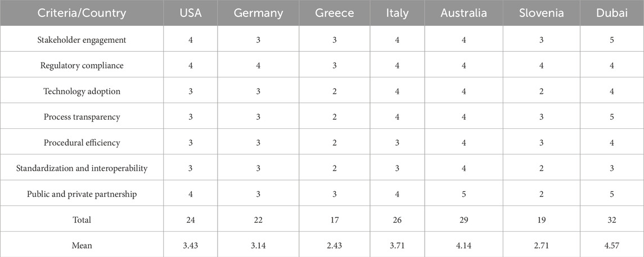Select the USA column header
This screenshot has height=257, width=644.
pos(190,13)
